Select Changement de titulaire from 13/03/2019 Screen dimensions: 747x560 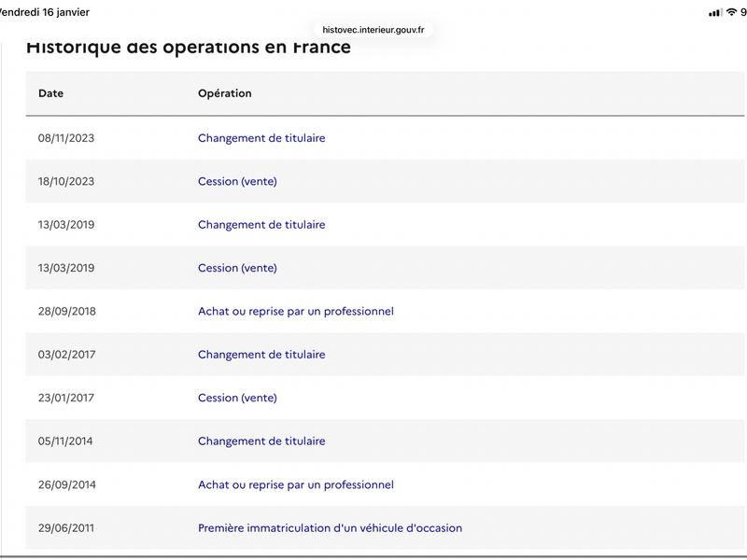[x=261, y=225]
